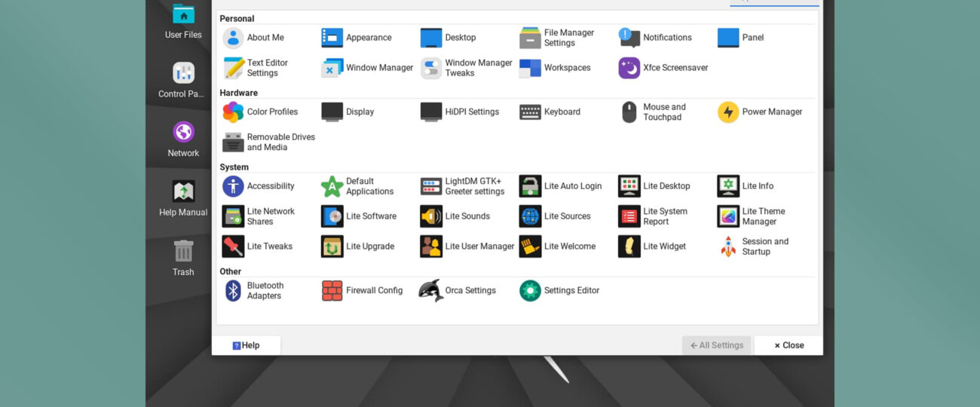
Task: Open Mouse and Touchpad settings
Action: 653,112
